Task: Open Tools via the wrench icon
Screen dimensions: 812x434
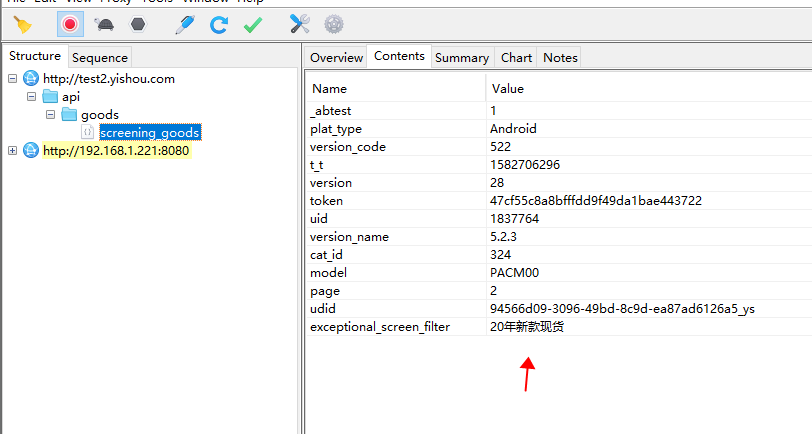Action: [300, 24]
